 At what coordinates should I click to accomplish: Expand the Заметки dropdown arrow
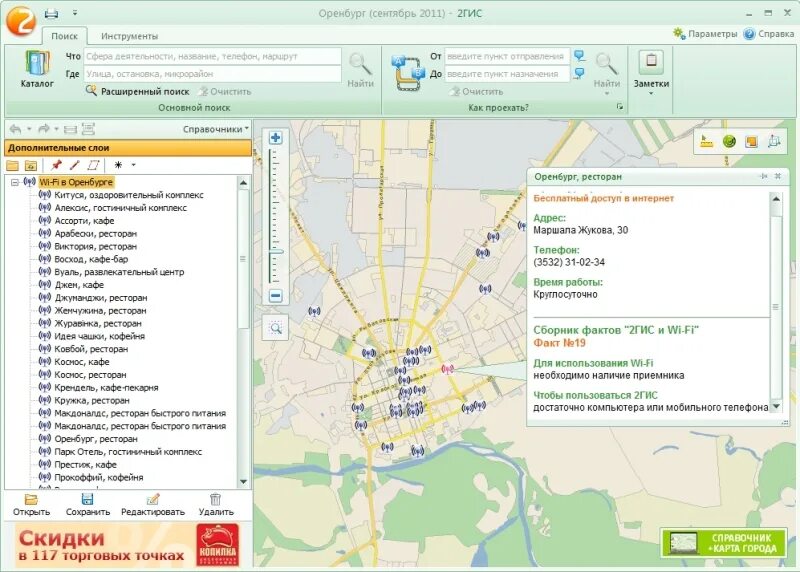tap(651, 94)
